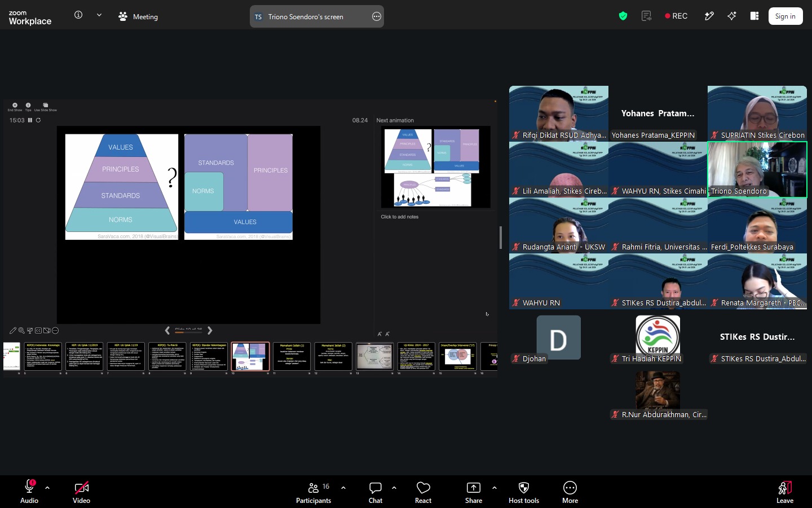Image resolution: width=812 pixels, height=508 pixels.
Task: Advance to the next slide arrow
Action: [210, 331]
